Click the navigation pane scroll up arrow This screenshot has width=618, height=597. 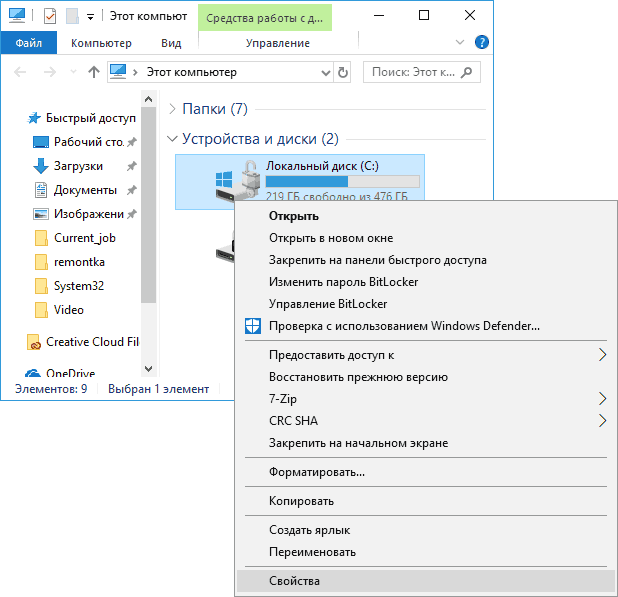[149, 99]
